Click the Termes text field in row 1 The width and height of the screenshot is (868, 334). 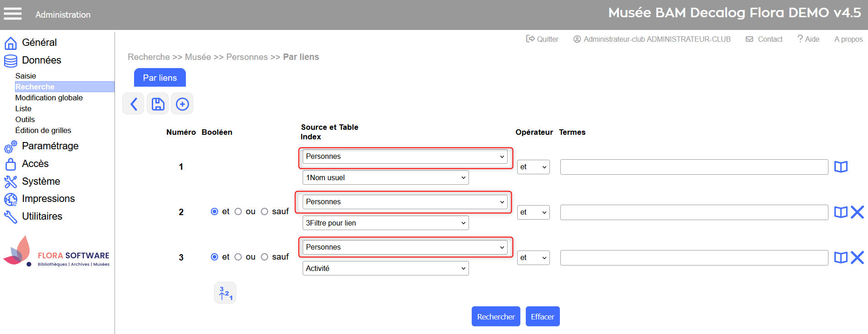tap(694, 167)
